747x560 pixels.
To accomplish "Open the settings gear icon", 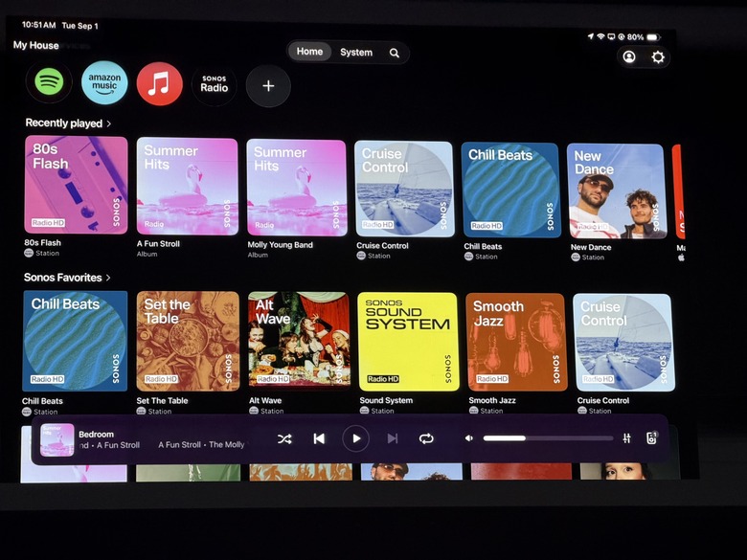I will 658,57.
